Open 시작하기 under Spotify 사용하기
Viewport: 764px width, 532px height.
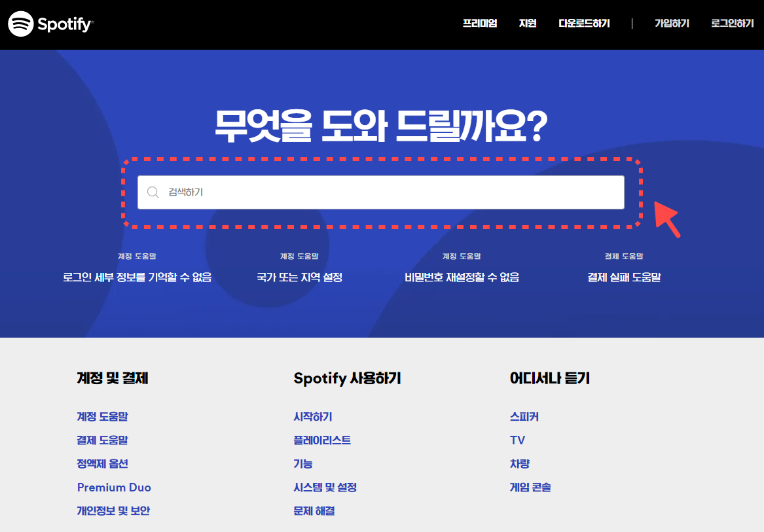[312, 417]
